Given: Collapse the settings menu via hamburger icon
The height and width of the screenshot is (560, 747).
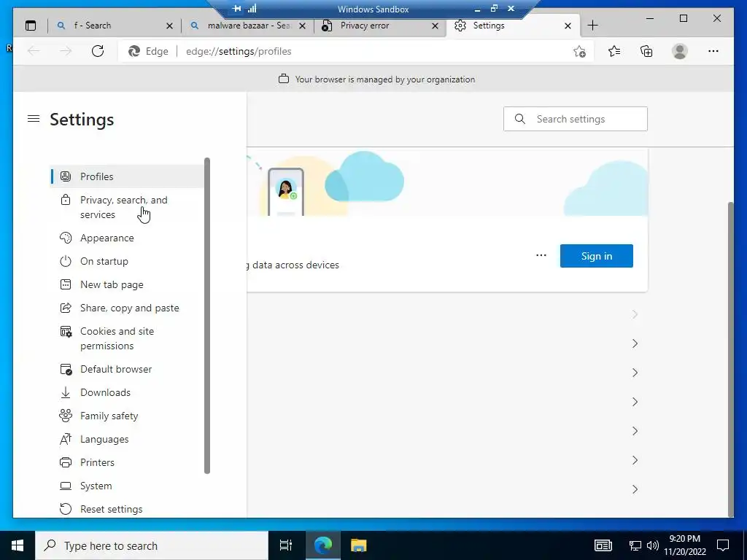Looking at the screenshot, I should click(x=34, y=119).
